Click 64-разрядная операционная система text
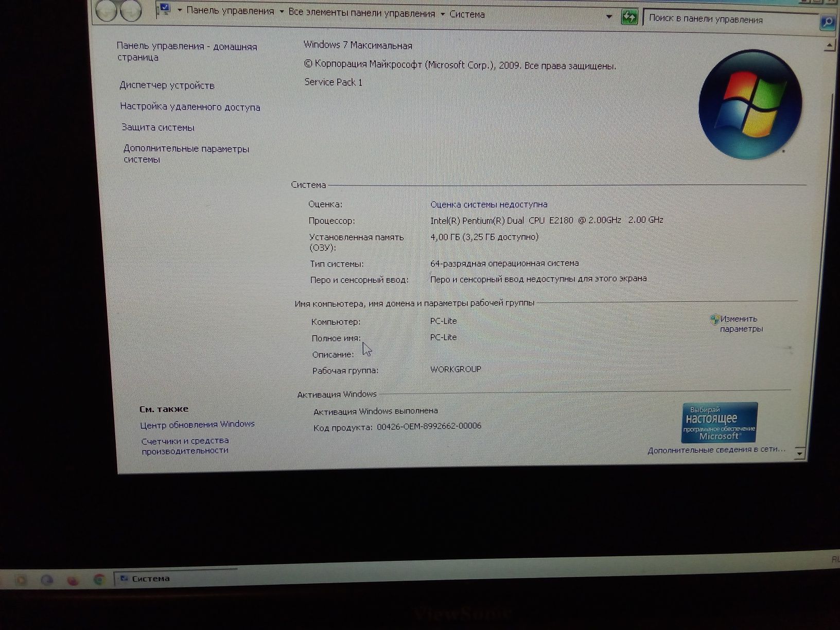 pos(504,263)
